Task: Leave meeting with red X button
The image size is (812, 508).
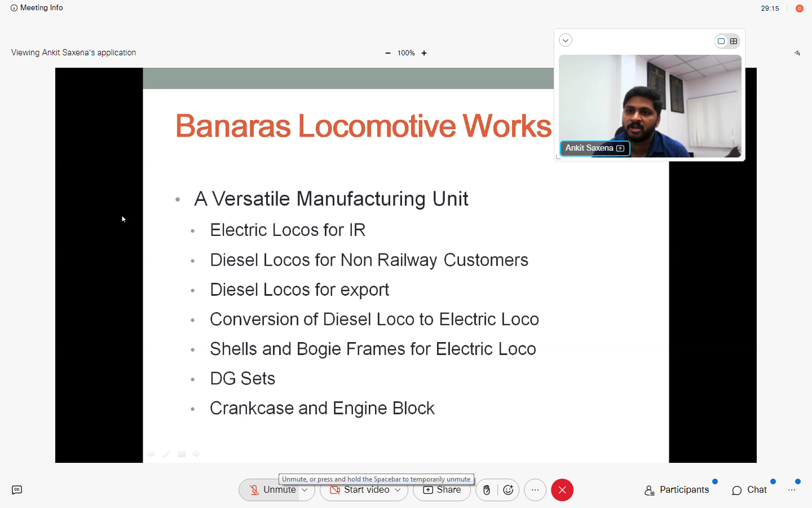Action: (x=562, y=490)
